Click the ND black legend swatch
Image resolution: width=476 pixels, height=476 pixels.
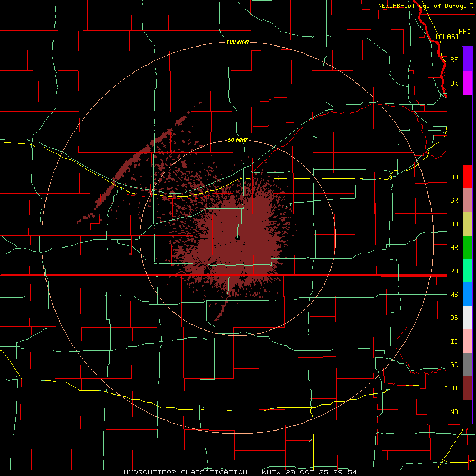[467, 411]
